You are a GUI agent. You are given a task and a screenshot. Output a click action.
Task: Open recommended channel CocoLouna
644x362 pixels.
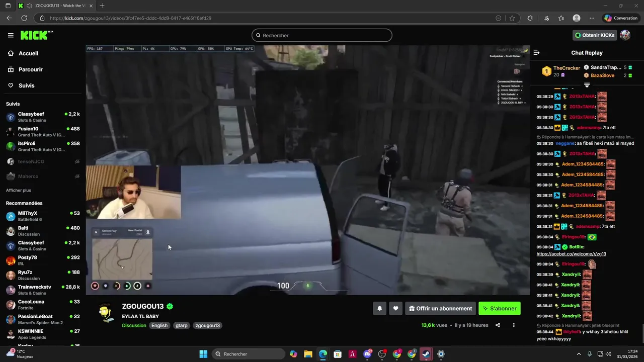[42, 305]
